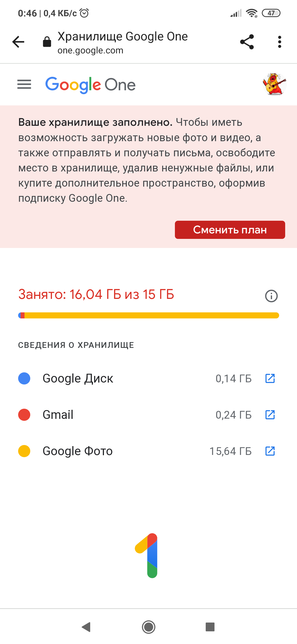Open Google Фото external link icon
The width and height of the screenshot is (297, 644).
(270, 451)
